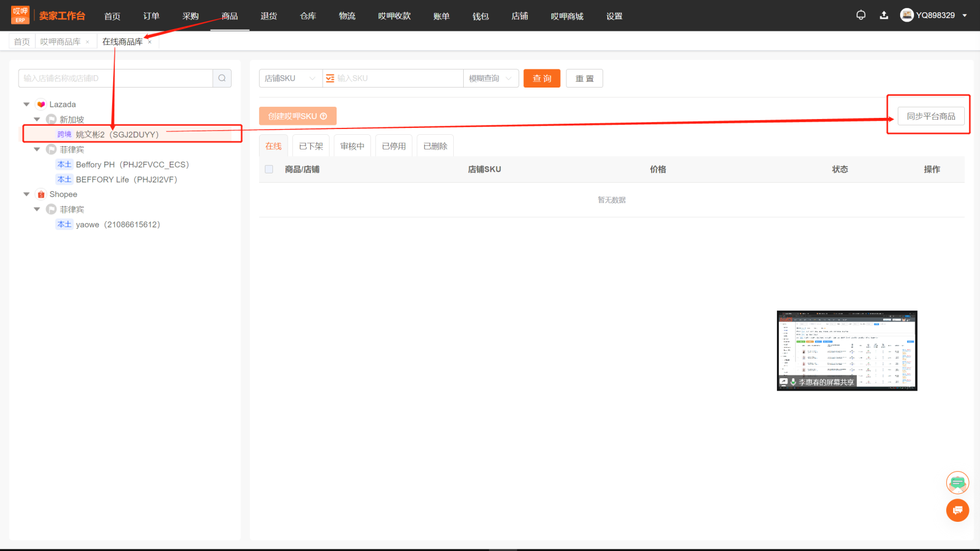The image size is (980, 551).
Task: Open 李惠春's screen share thumbnail
Action: tap(847, 351)
